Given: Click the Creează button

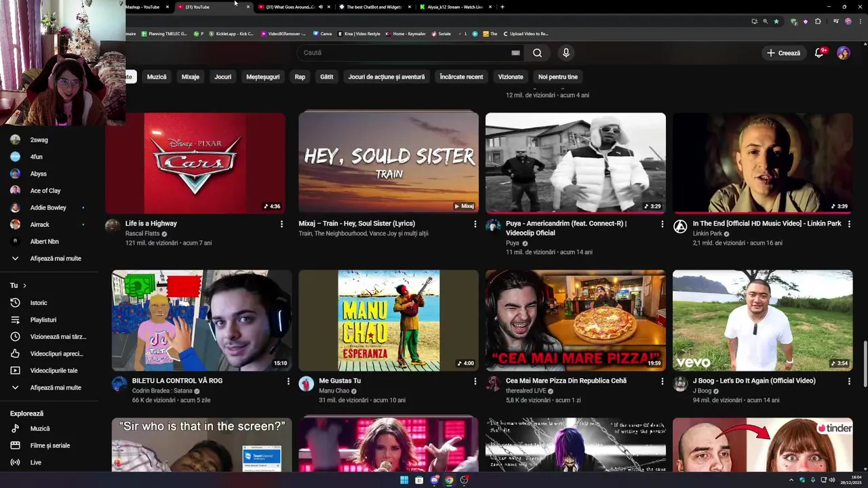Looking at the screenshot, I should click(784, 53).
